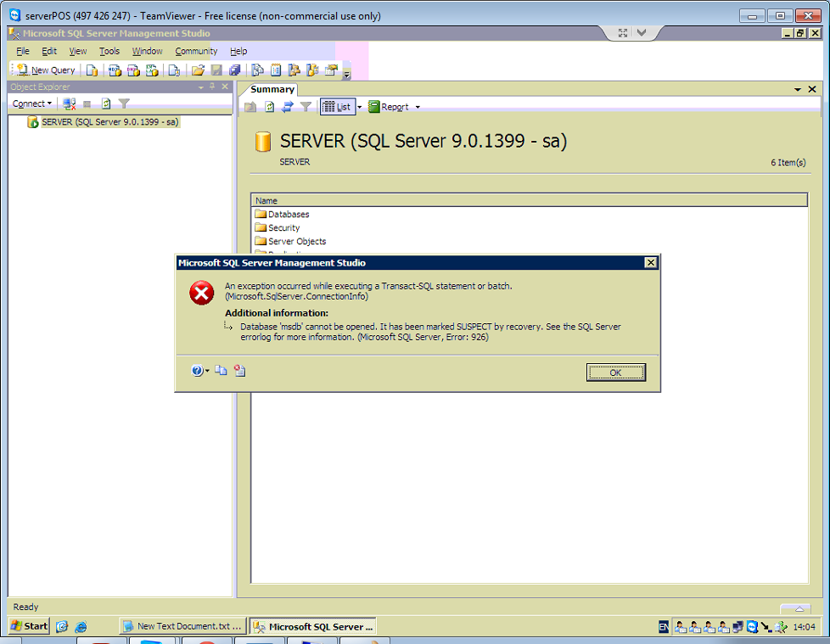Close the error dialog with X

click(x=651, y=263)
